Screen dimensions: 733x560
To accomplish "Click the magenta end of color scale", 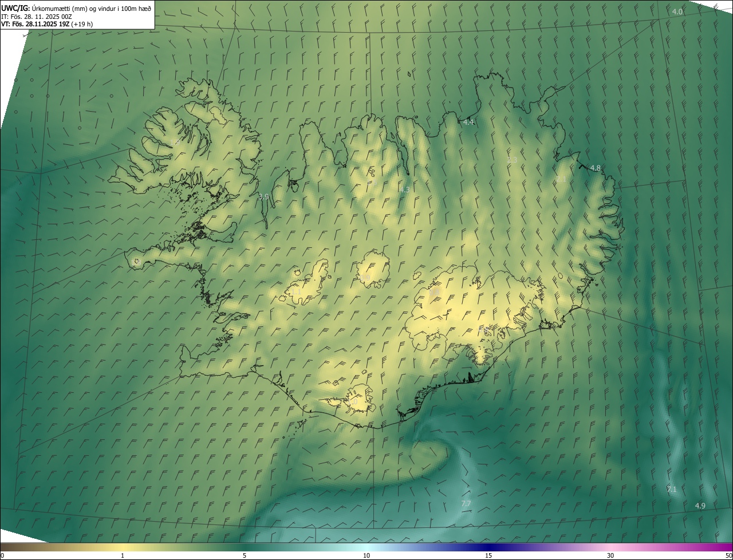I will coord(722,547).
